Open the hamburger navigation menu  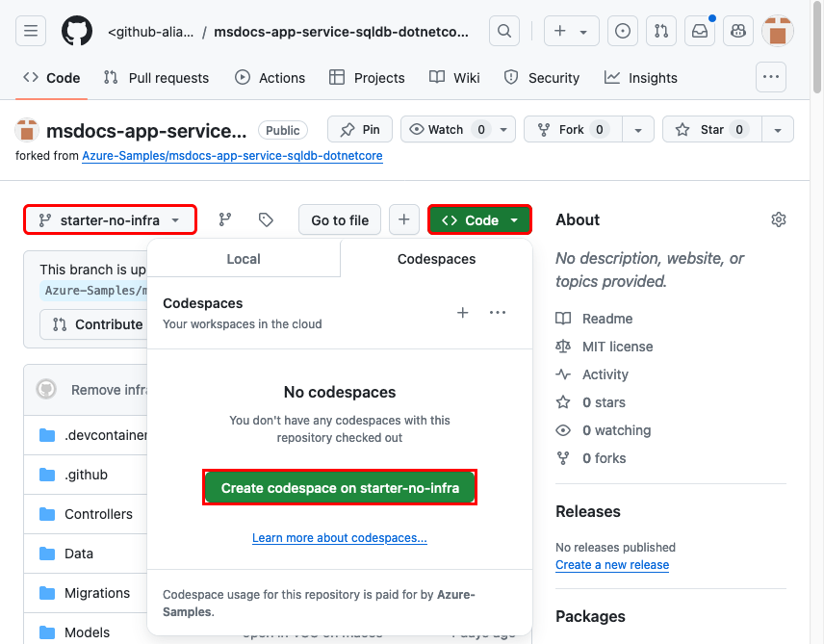pos(30,30)
